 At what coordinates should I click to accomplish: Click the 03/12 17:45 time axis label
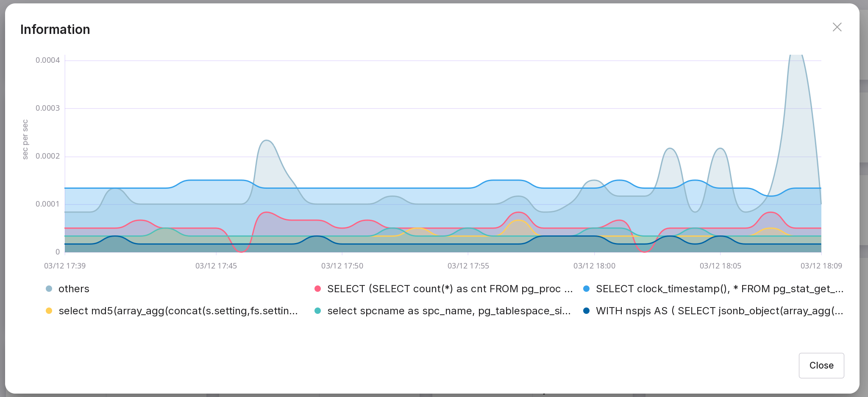coord(216,266)
